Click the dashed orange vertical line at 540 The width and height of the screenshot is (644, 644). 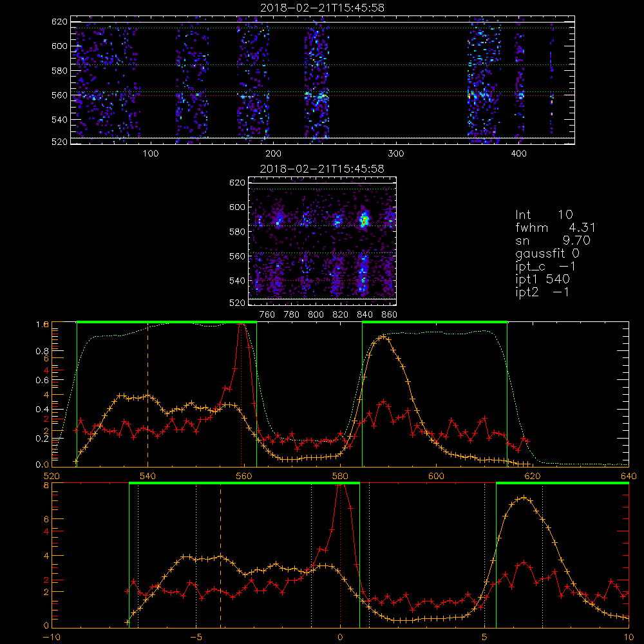pyautogui.click(x=148, y=394)
